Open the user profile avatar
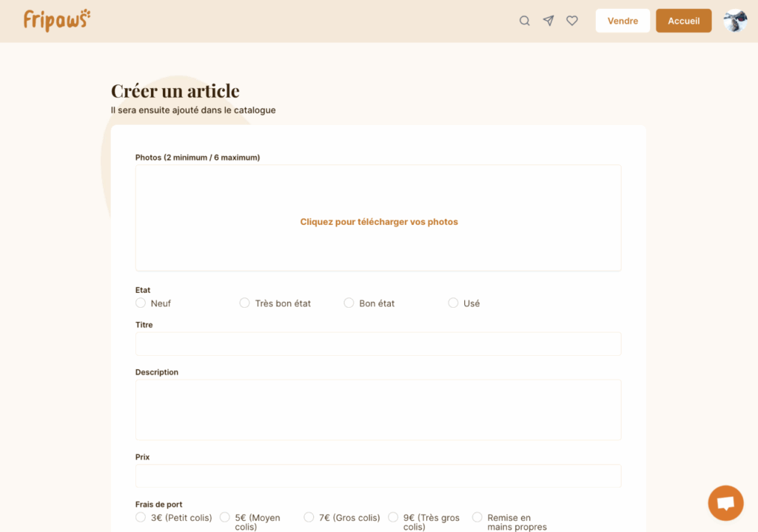The image size is (758, 532). tap(734, 21)
